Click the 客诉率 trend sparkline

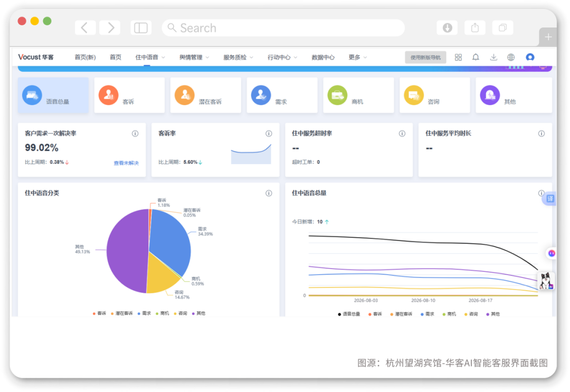[x=251, y=154]
